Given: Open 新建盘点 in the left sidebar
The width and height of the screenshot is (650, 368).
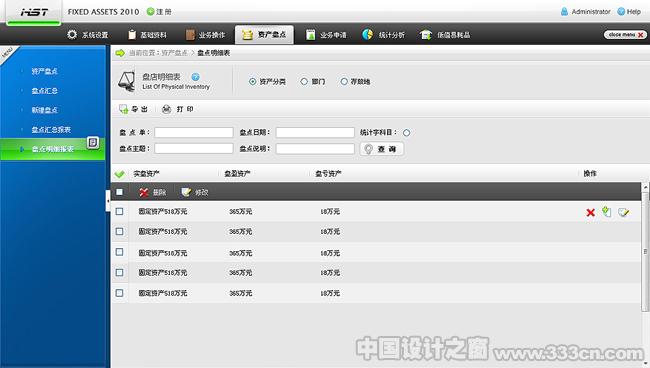Looking at the screenshot, I should [44, 110].
